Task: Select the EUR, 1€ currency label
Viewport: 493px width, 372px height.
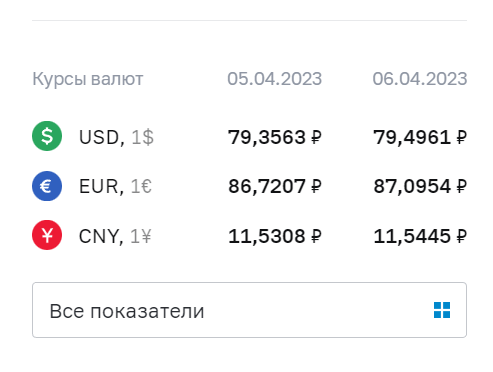Action: 115,186
